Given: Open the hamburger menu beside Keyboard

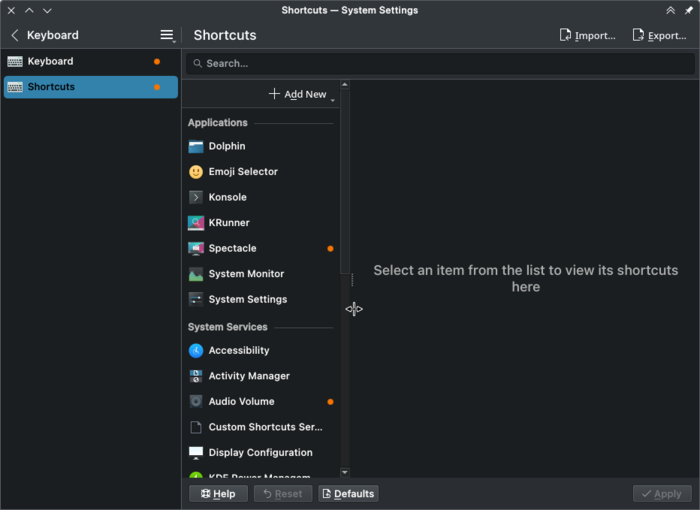Looking at the screenshot, I should pyautogui.click(x=167, y=35).
